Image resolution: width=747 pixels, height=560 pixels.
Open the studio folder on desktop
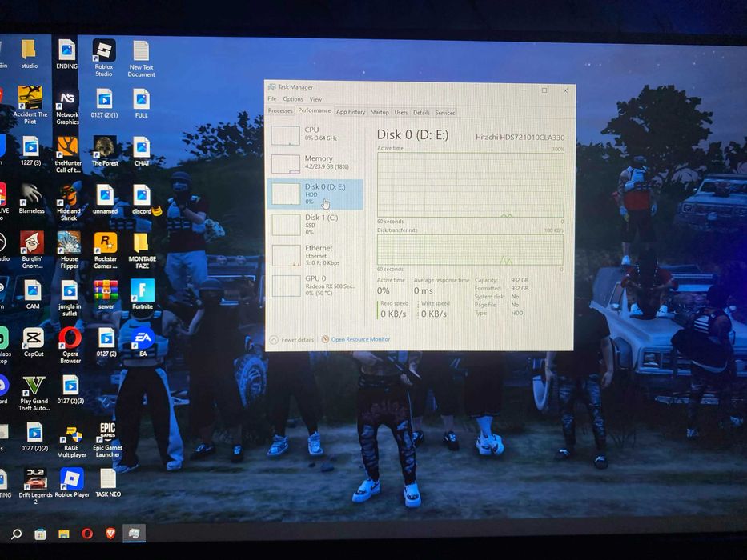tap(29, 54)
